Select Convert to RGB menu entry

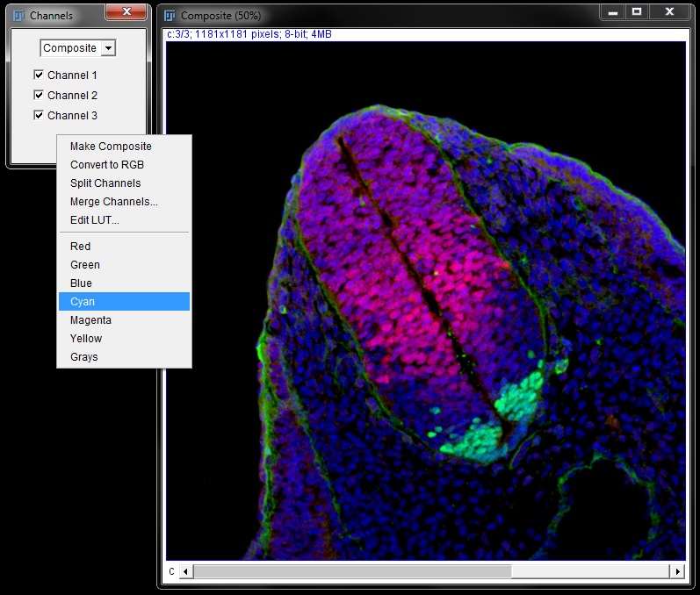[x=107, y=165]
